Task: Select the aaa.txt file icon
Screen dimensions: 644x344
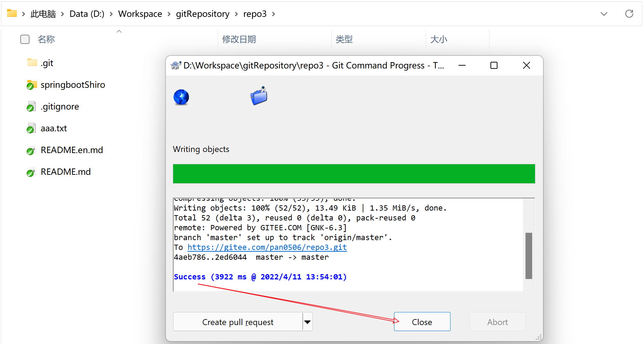Action: coord(31,128)
